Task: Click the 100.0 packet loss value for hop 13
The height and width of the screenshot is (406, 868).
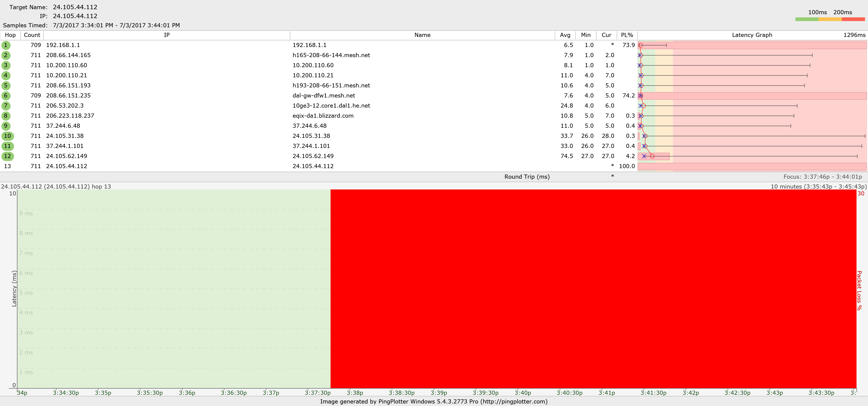Action: pyautogui.click(x=627, y=166)
